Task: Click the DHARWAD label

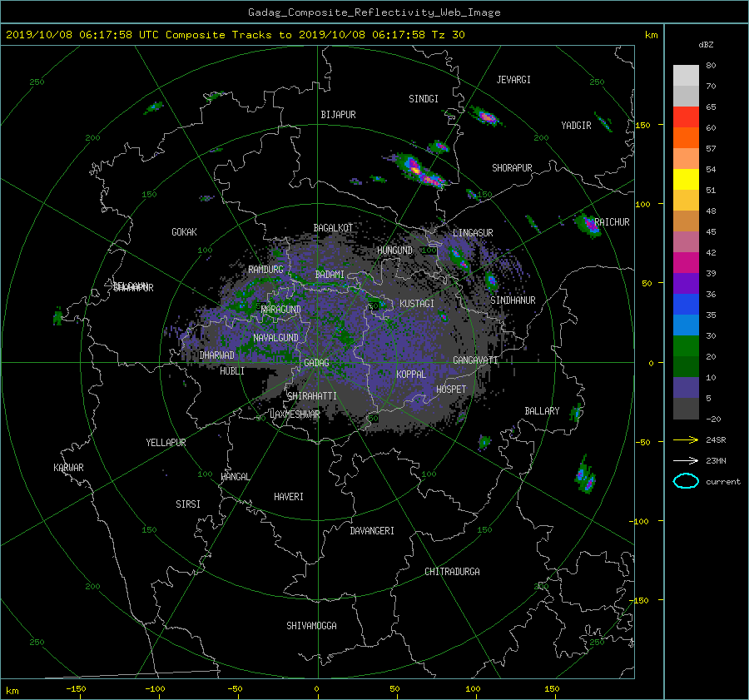Action: (217, 355)
